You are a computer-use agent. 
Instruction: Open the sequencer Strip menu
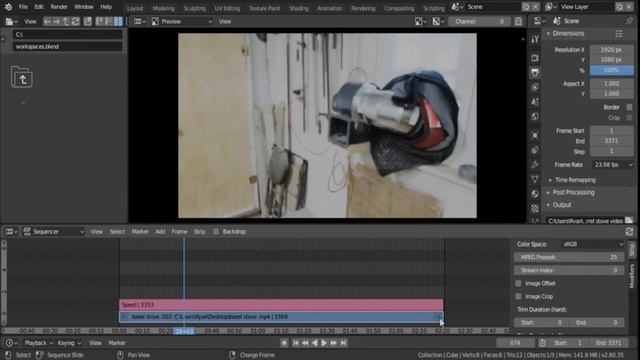[199, 231]
